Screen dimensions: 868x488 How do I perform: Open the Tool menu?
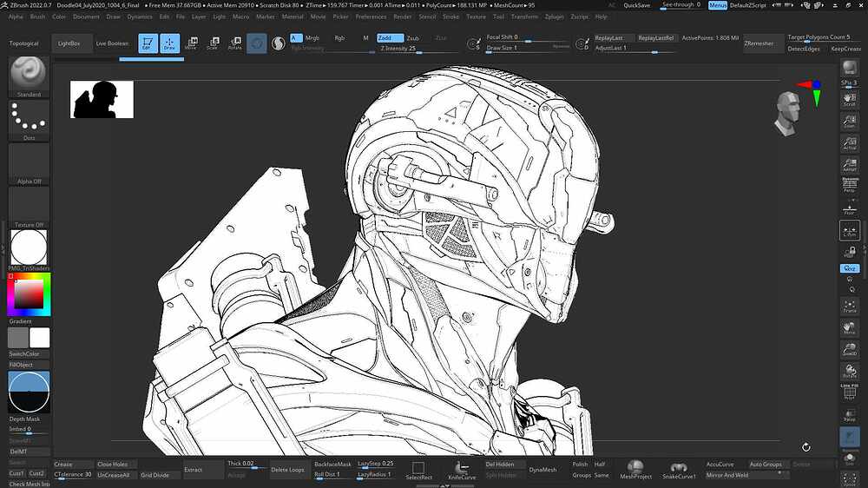coord(498,16)
